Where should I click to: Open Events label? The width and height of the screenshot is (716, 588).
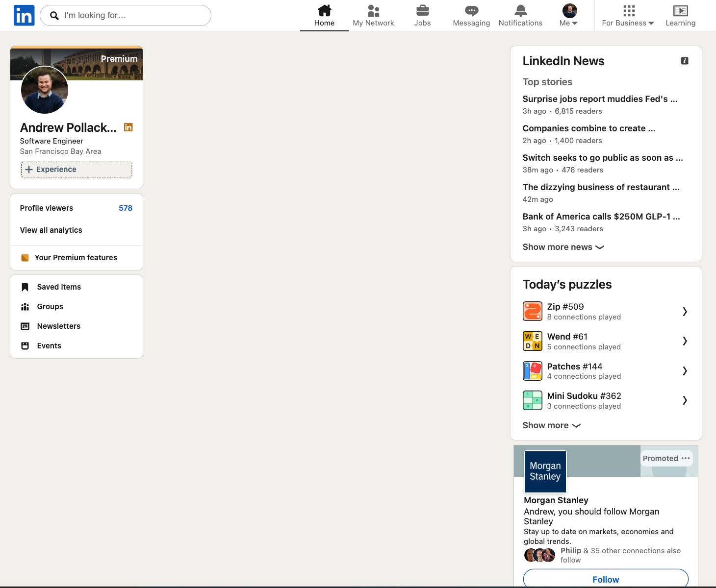[x=49, y=346]
